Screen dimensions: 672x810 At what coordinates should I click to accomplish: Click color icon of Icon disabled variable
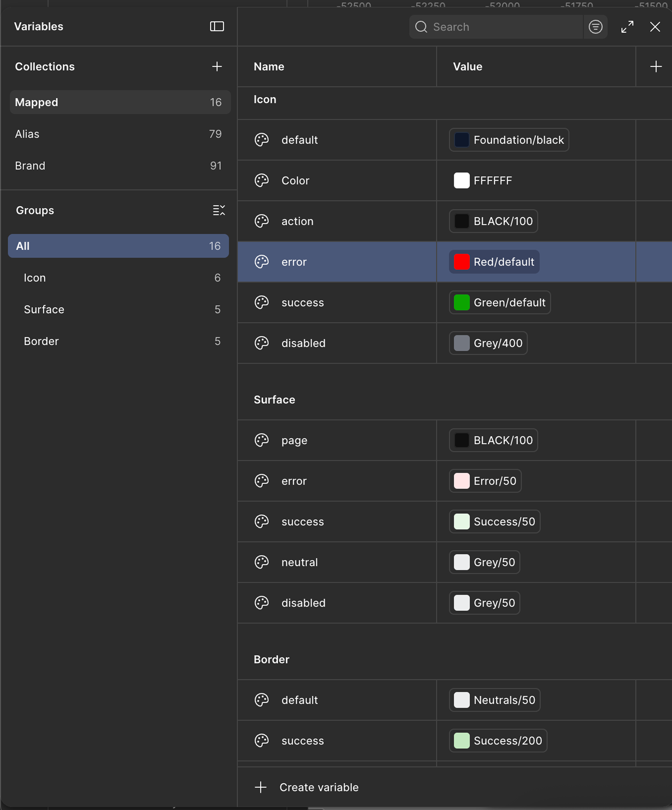point(261,343)
